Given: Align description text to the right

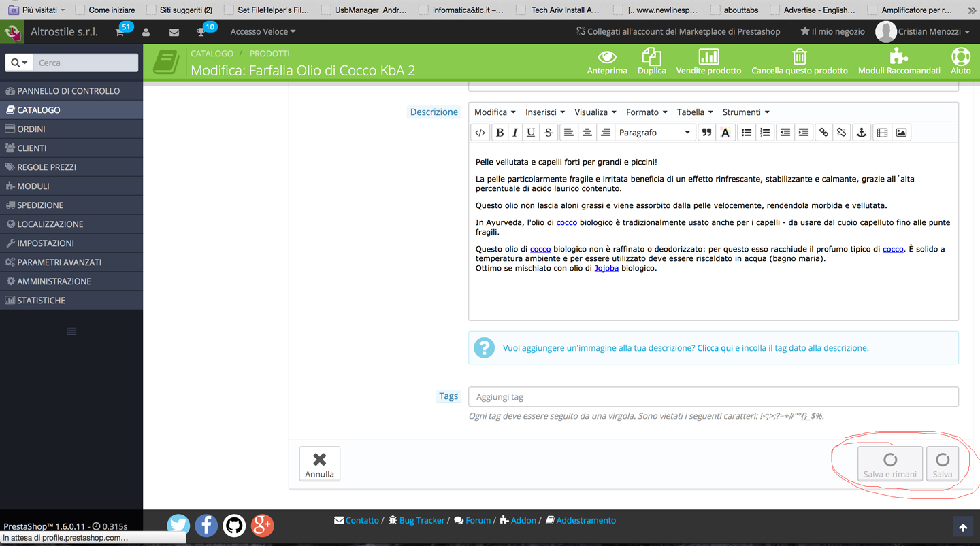Looking at the screenshot, I should (605, 133).
